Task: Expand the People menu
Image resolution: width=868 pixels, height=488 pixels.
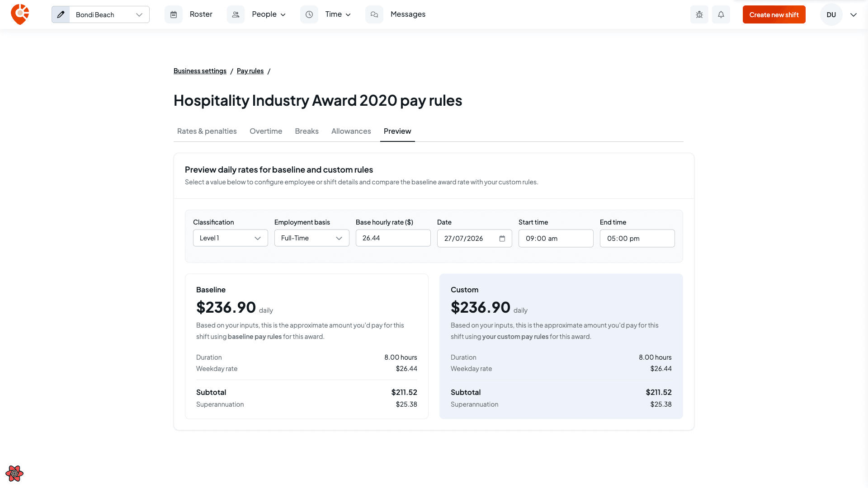Action: [x=269, y=14]
